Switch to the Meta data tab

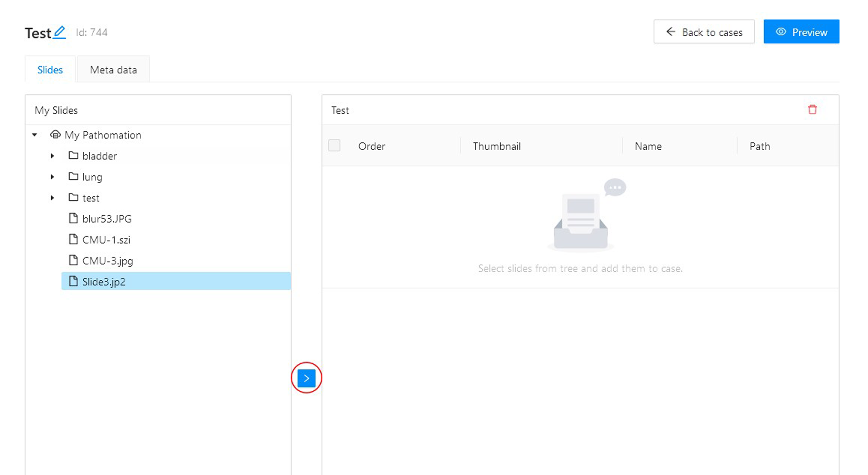point(113,70)
